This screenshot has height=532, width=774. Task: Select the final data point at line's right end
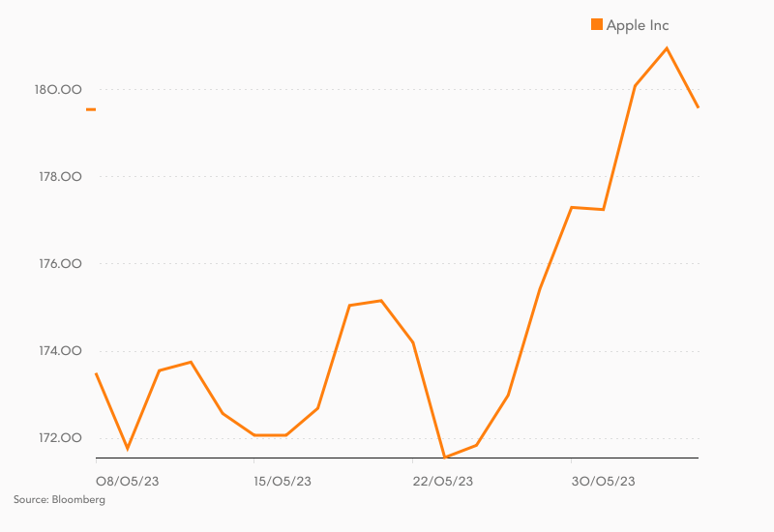point(699,107)
